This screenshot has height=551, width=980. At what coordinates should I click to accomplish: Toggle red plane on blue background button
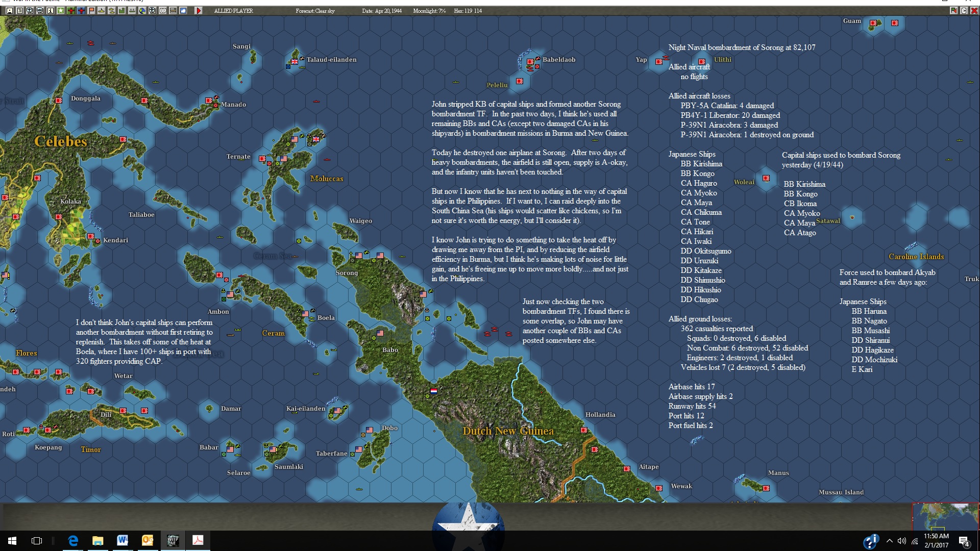(81, 10)
